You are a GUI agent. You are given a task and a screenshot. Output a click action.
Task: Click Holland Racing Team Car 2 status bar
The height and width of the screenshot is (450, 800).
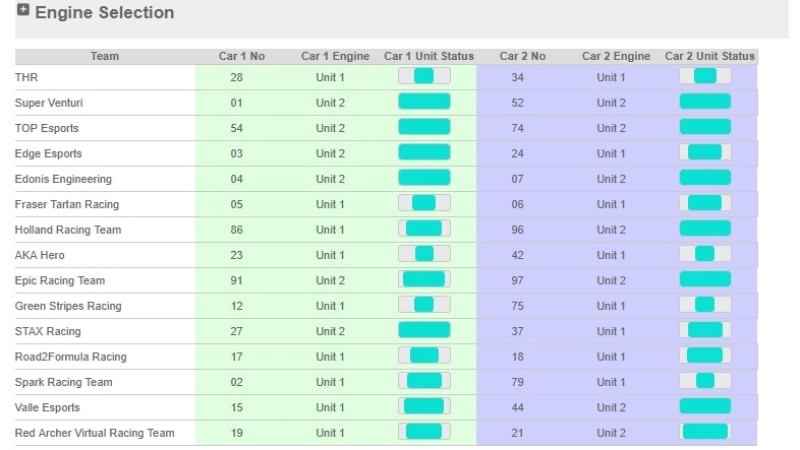(705, 229)
